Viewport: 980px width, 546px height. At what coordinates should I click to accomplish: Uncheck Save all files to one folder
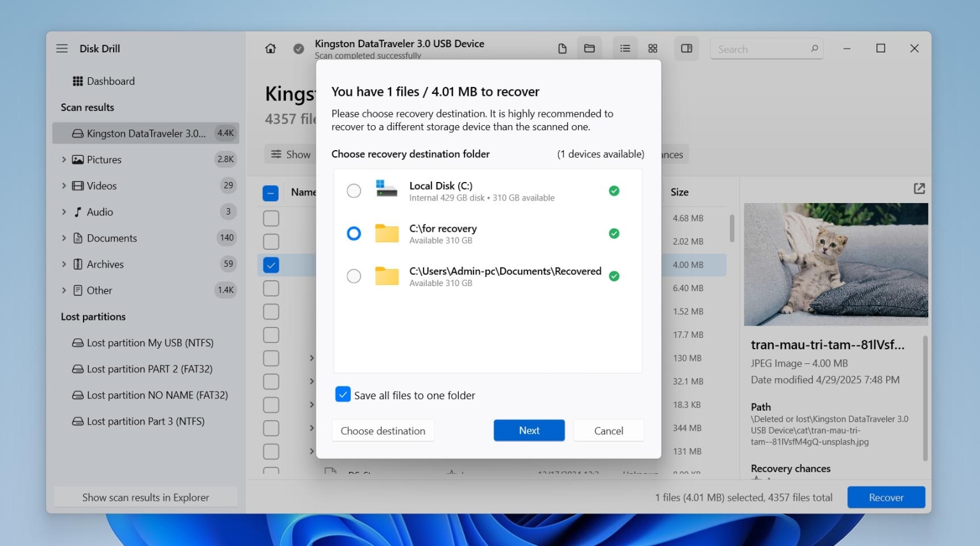tap(343, 395)
